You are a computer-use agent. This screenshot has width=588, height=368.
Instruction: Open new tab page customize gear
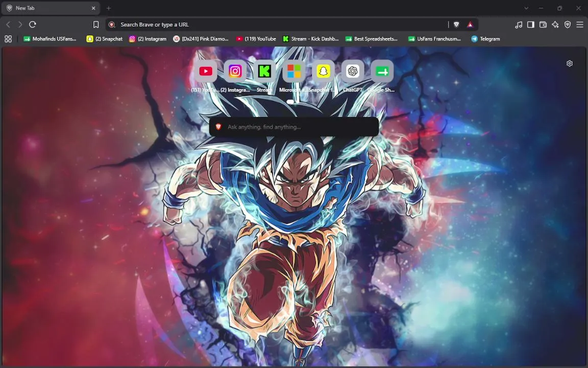pos(569,63)
